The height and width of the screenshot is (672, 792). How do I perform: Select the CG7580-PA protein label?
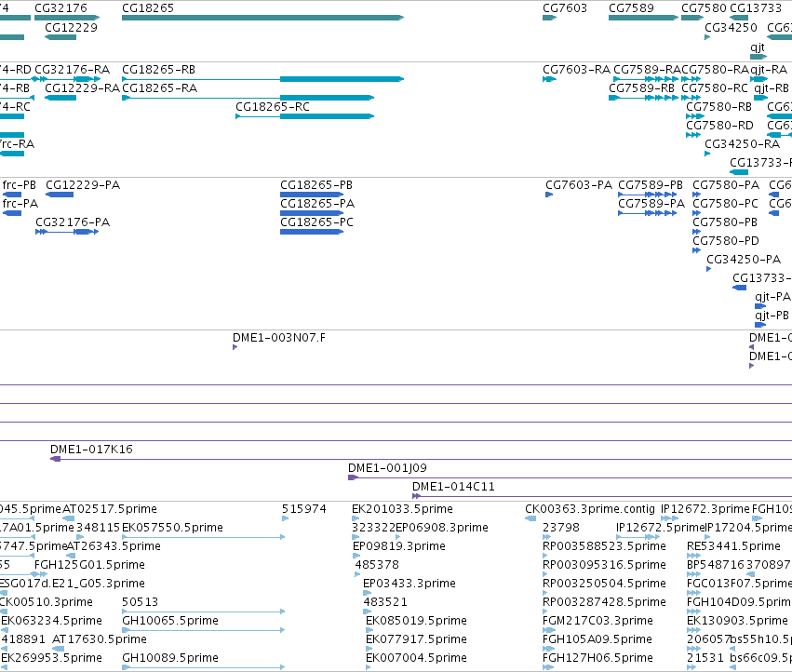point(726,185)
